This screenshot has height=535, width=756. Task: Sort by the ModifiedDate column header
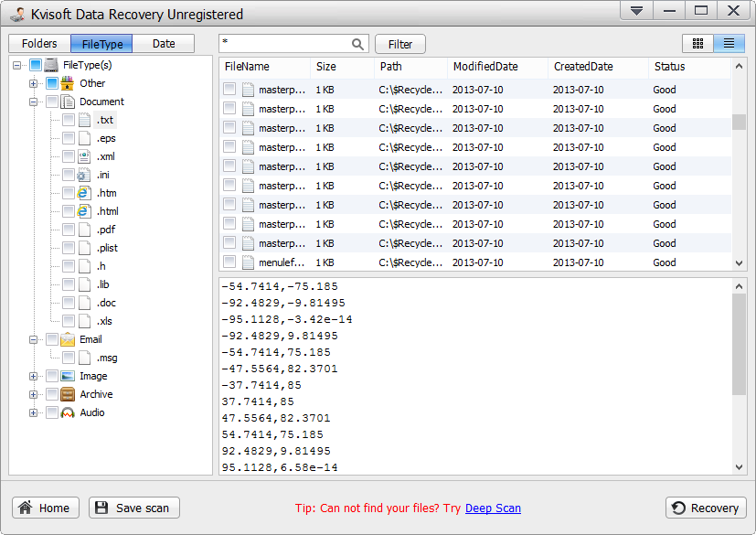click(x=497, y=67)
